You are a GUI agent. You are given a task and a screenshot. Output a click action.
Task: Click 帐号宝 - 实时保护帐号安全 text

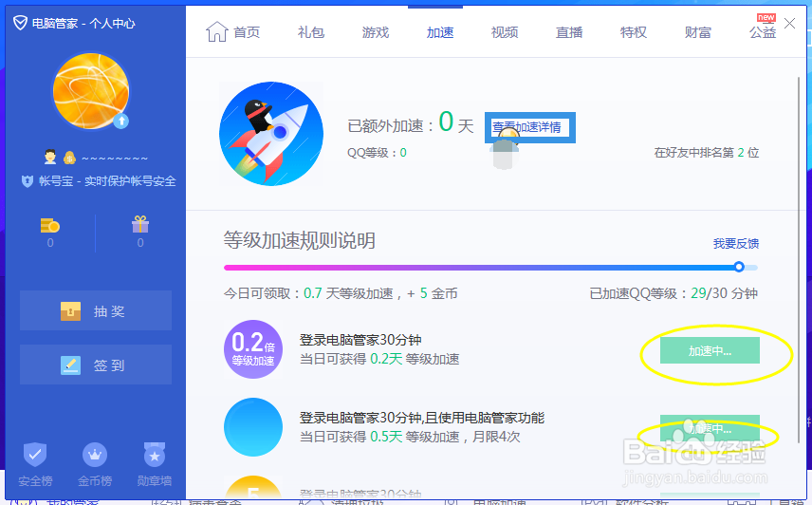[107, 181]
